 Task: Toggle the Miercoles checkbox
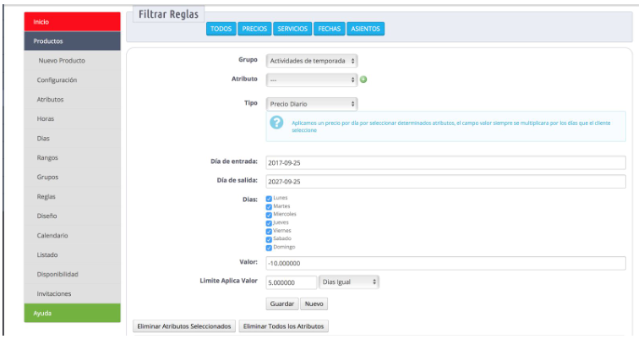click(269, 215)
